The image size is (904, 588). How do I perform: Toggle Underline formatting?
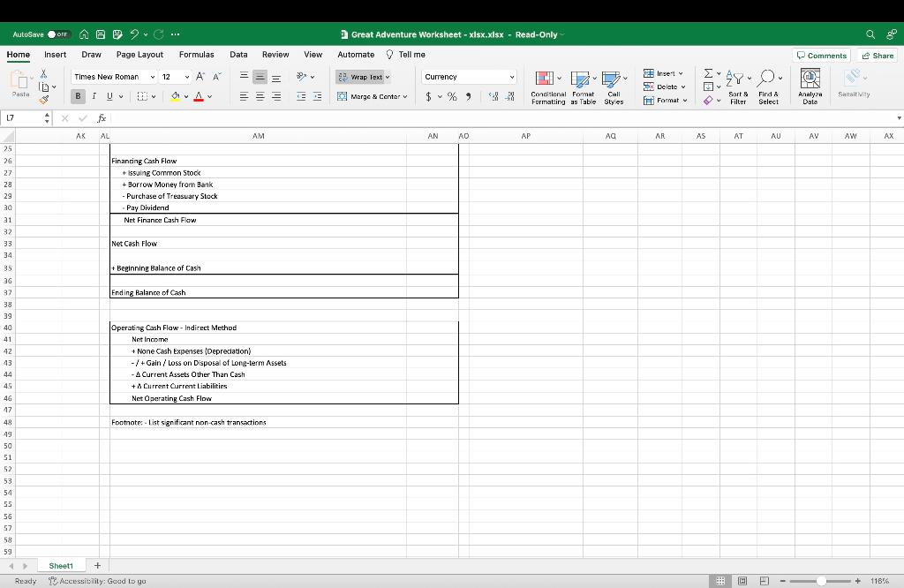pyautogui.click(x=109, y=96)
